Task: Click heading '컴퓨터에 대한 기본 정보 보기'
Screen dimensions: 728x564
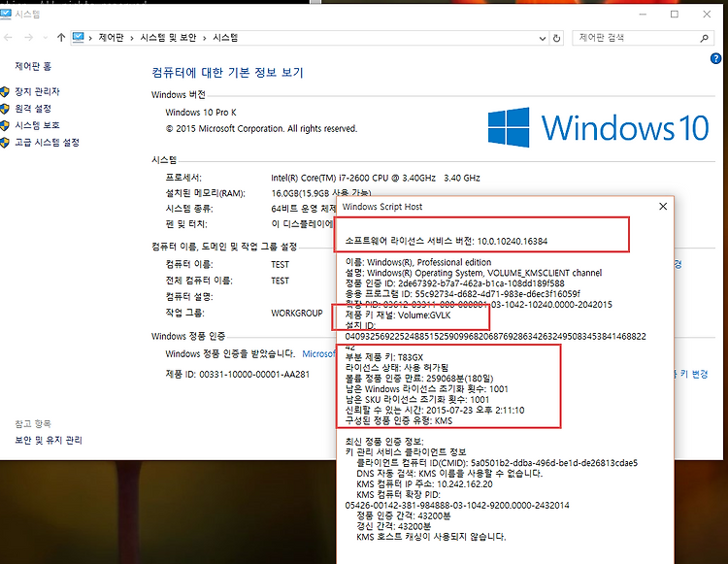Action: pyautogui.click(x=227, y=73)
